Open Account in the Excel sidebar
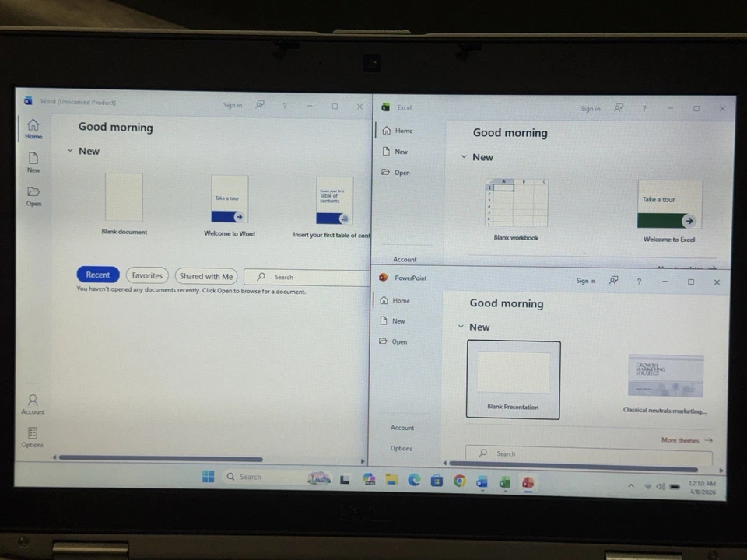747x560 pixels. (405, 259)
